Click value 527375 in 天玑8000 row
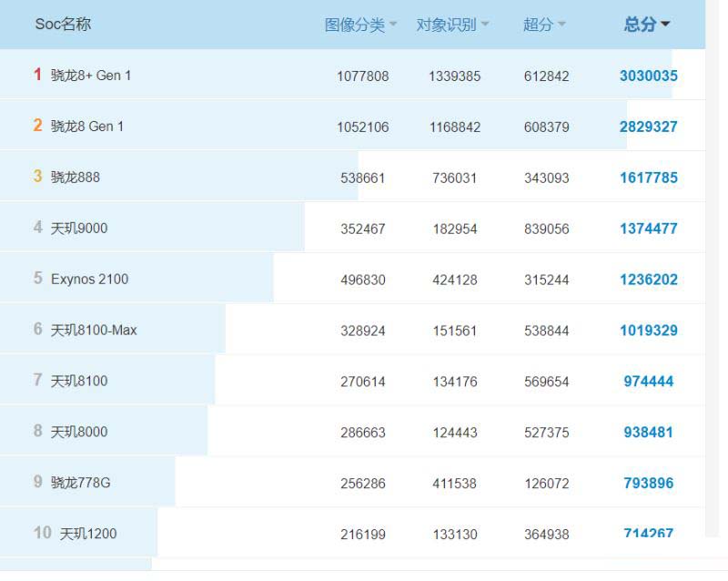The height and width of the screenshot is (581, 728). (547, 433)
